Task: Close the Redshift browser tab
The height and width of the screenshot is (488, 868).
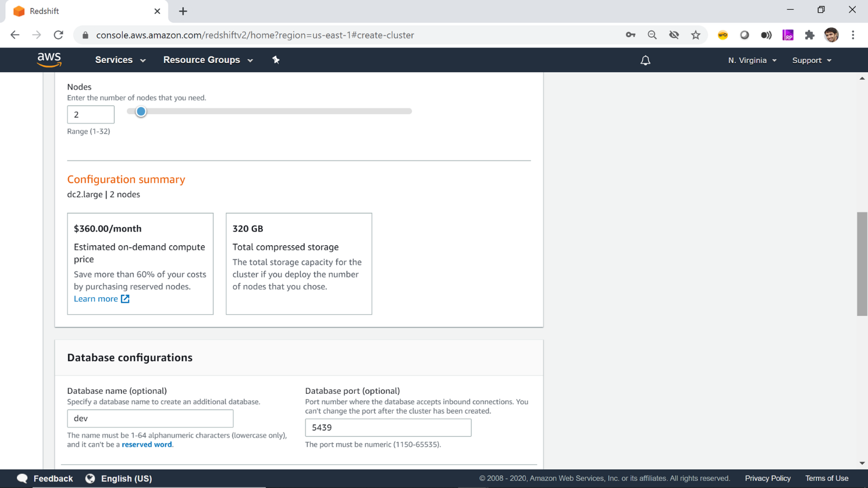Action: 157,11
